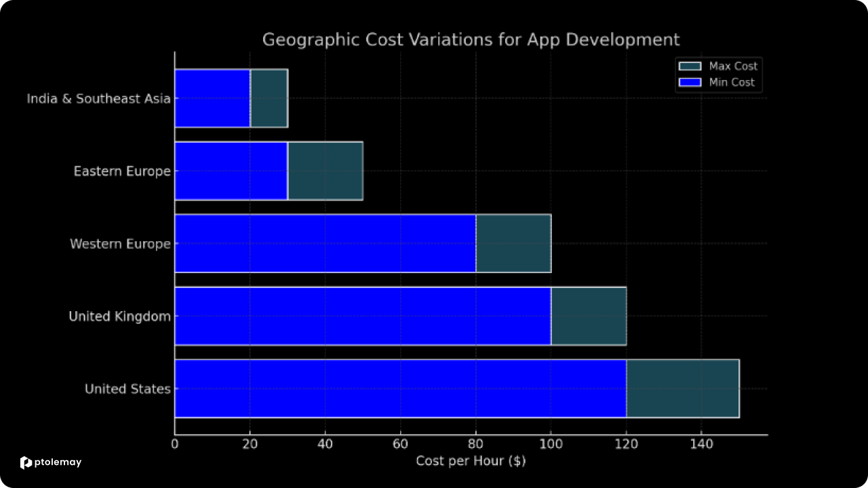The image size is (868, 488).
Task: Select the teal Max Cost segment for India & Southeast Asia
Action: click(x=269, y=98)
